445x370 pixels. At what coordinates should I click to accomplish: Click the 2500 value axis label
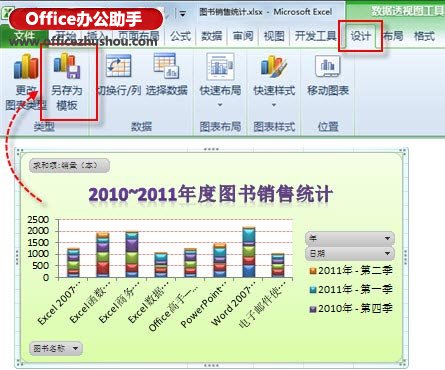click(38, 220)
